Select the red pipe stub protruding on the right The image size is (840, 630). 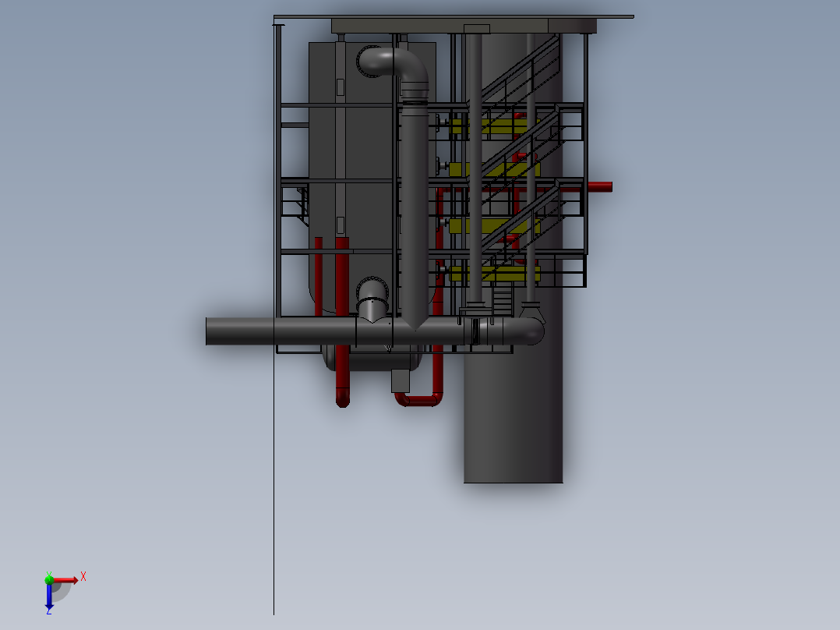pos(600,186)
